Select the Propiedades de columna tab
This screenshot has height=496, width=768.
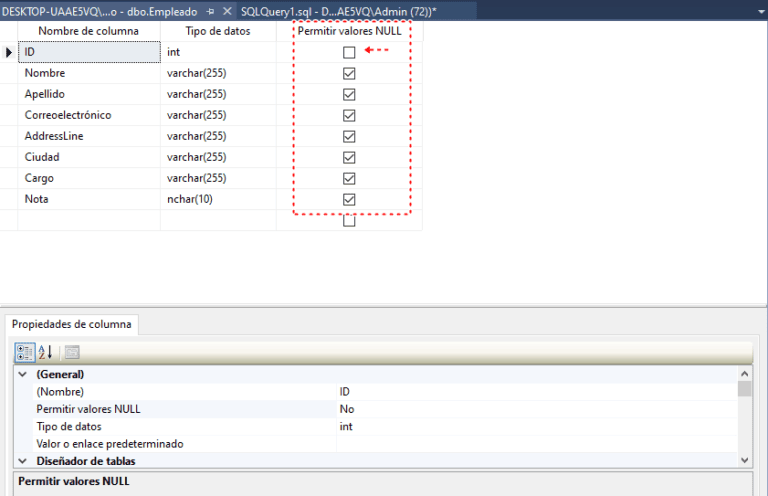tap(72, 324)
